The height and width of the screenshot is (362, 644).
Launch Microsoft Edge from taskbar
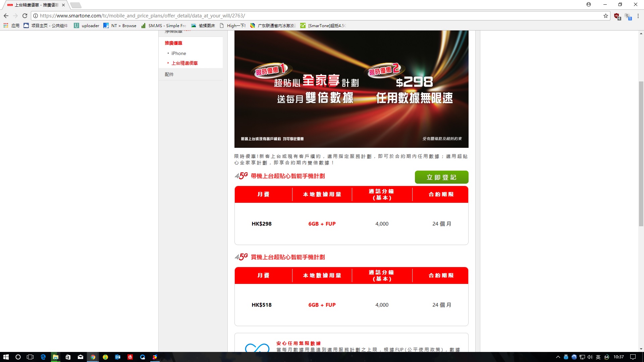(x=43, y=357)
